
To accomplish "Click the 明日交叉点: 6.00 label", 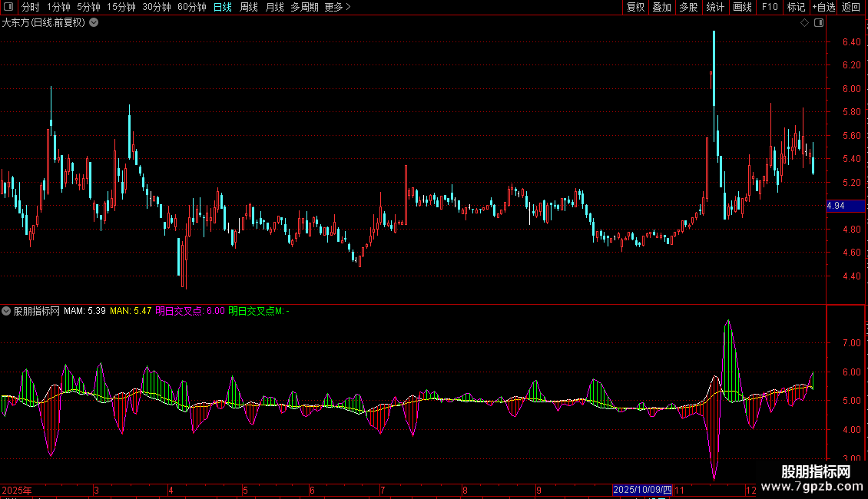I will click(x=190, y=311).
